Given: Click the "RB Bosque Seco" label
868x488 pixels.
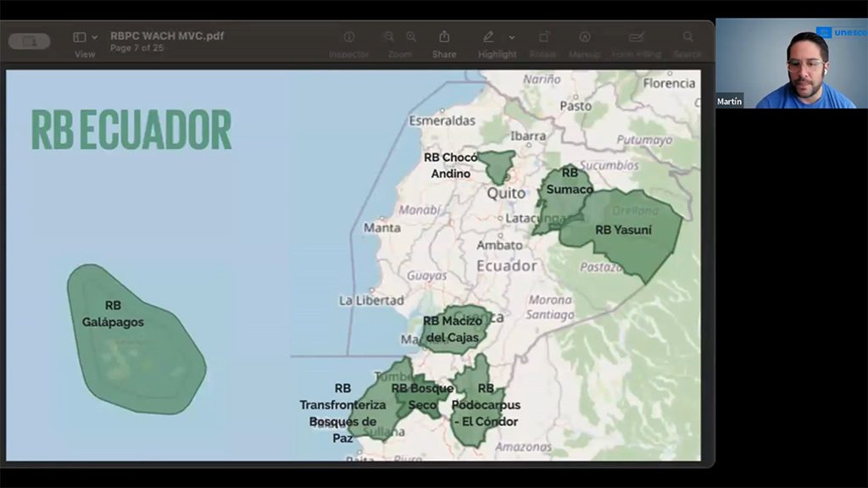Looking at the screenshot, I should pyautogui.click(x=422, y=396).
